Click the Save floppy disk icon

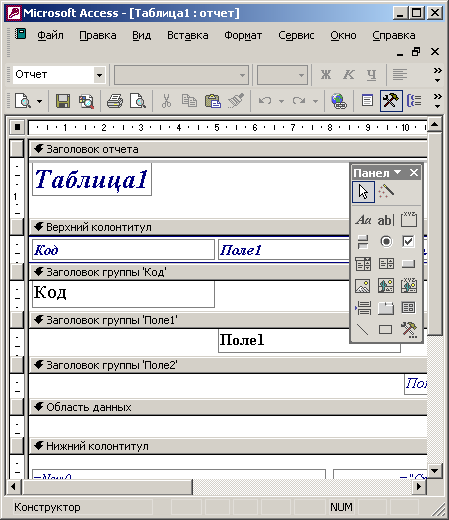tap(63, 101)
